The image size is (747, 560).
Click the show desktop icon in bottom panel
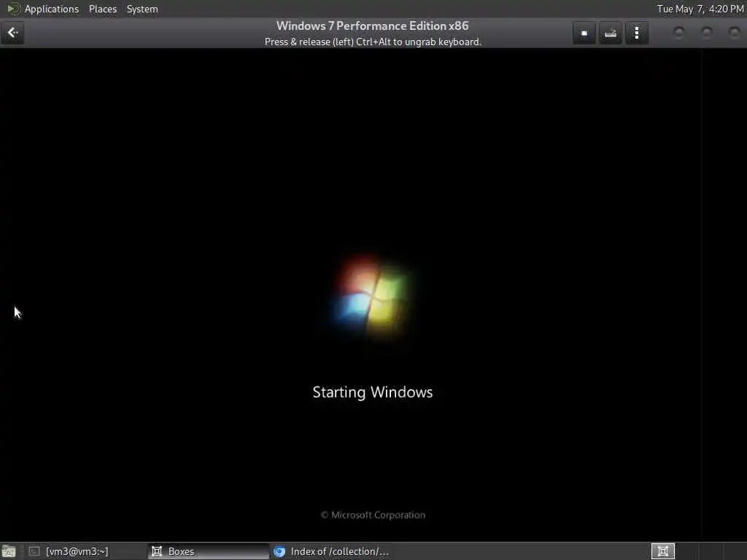coord(9,551)
